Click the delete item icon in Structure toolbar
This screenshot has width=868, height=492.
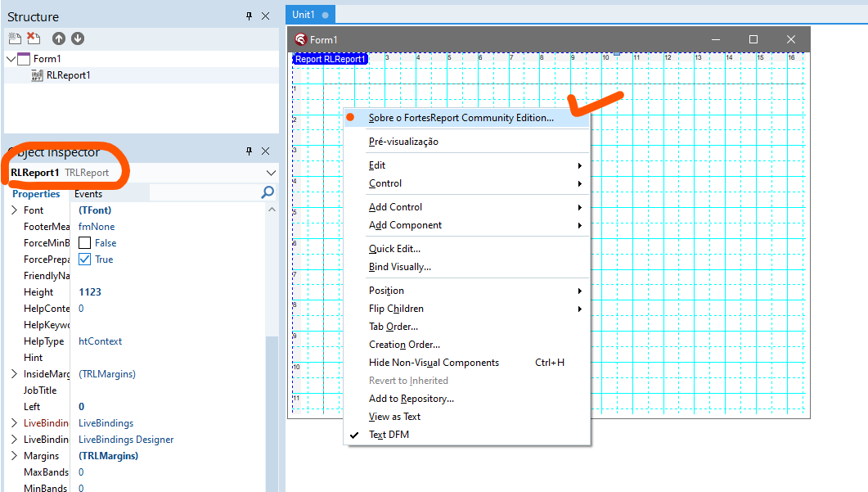[x=34, y=38]
